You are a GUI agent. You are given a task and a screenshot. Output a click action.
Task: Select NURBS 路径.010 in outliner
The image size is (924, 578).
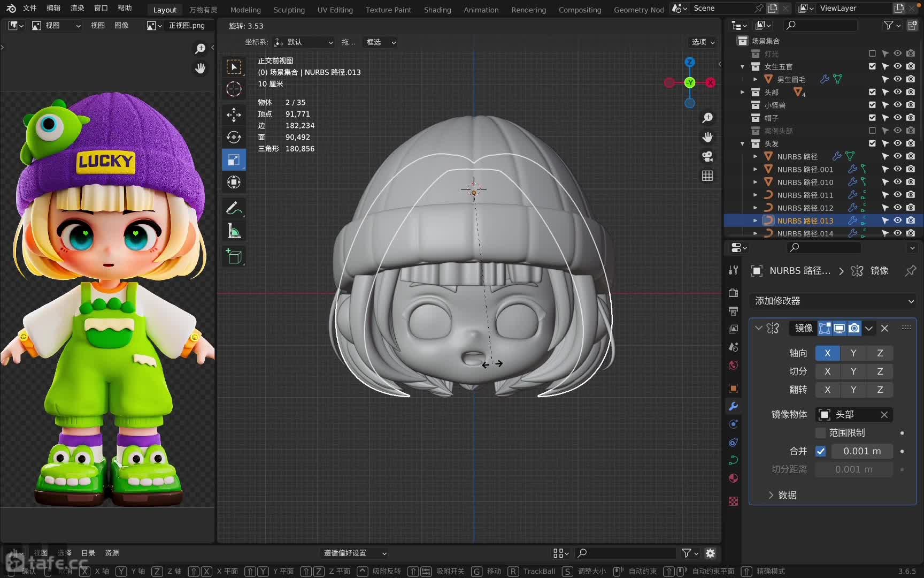point(805,182)
